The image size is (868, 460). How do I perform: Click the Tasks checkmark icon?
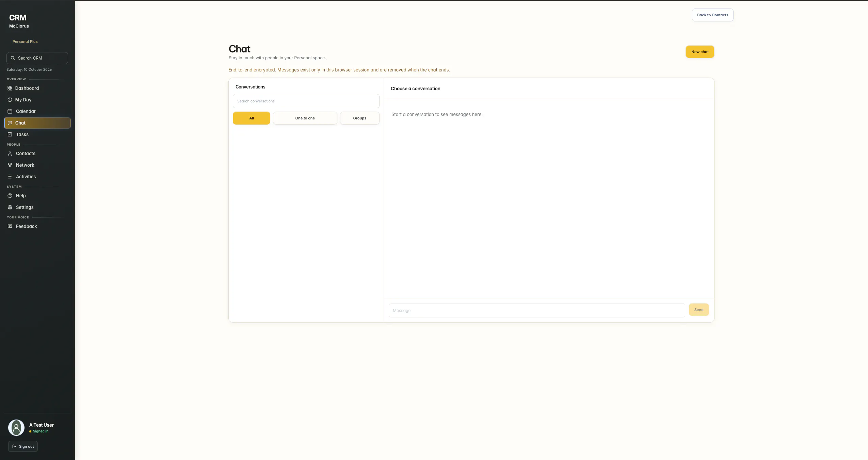tap(10, 134)
